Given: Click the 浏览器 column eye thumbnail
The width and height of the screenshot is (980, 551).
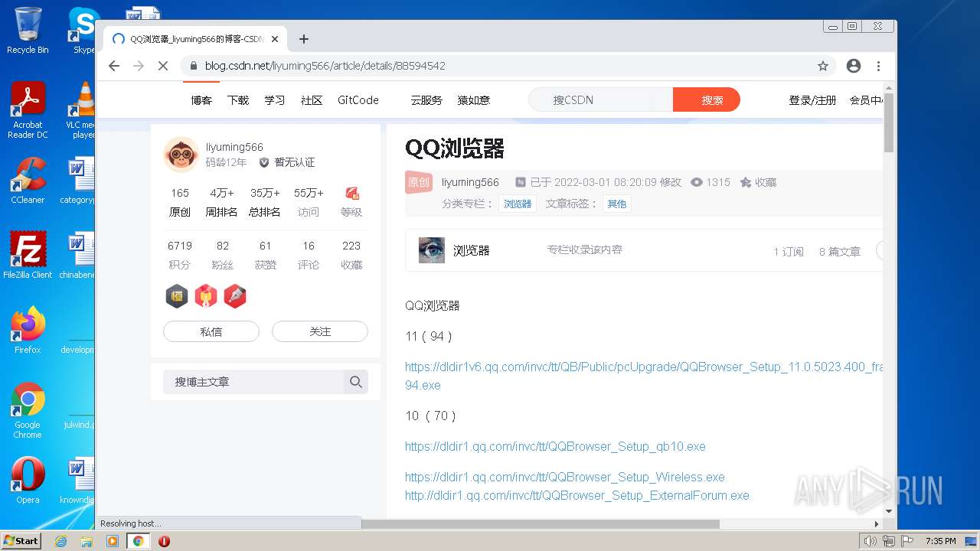Looking at the screenshot, I should click(432, 250).
